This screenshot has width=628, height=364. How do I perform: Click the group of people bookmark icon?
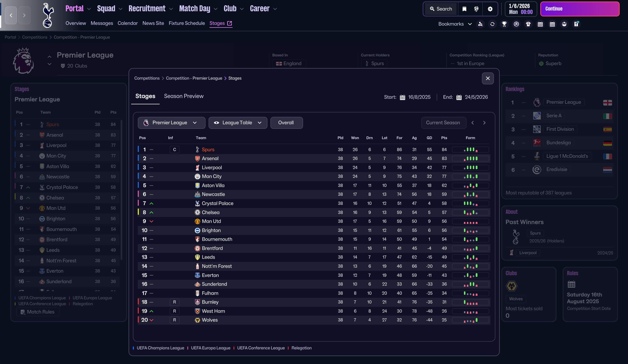coord(564,24)
